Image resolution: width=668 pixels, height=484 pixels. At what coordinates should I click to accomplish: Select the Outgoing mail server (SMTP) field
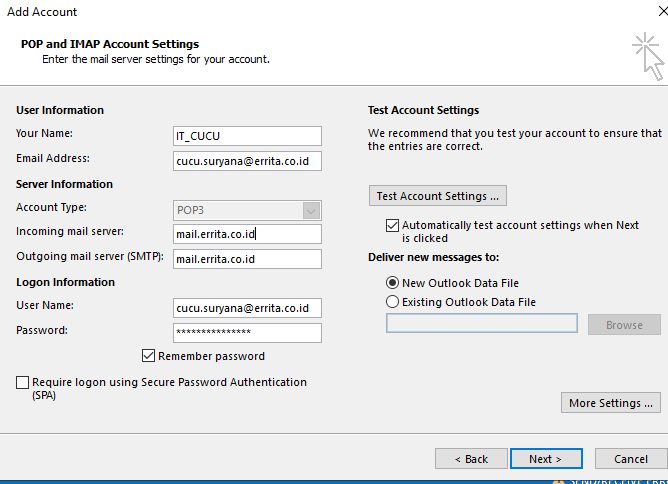click(246, 259)
